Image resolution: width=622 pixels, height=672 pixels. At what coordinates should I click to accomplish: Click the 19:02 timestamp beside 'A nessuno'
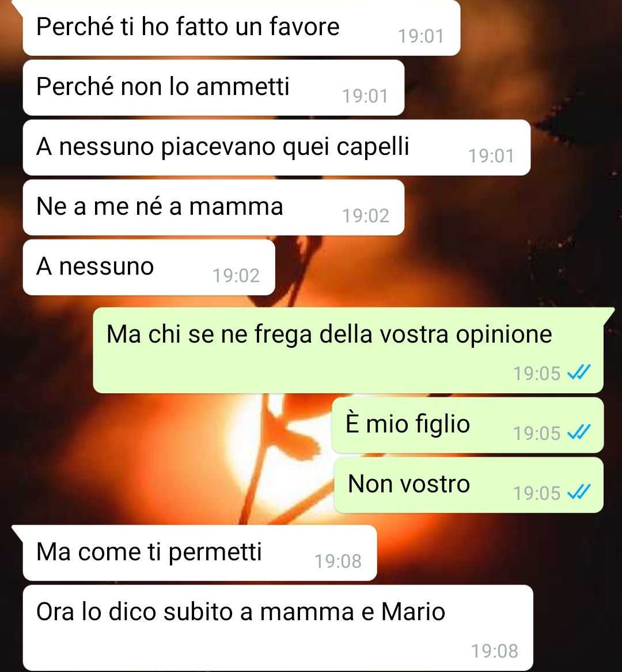[x=236, y=276]
